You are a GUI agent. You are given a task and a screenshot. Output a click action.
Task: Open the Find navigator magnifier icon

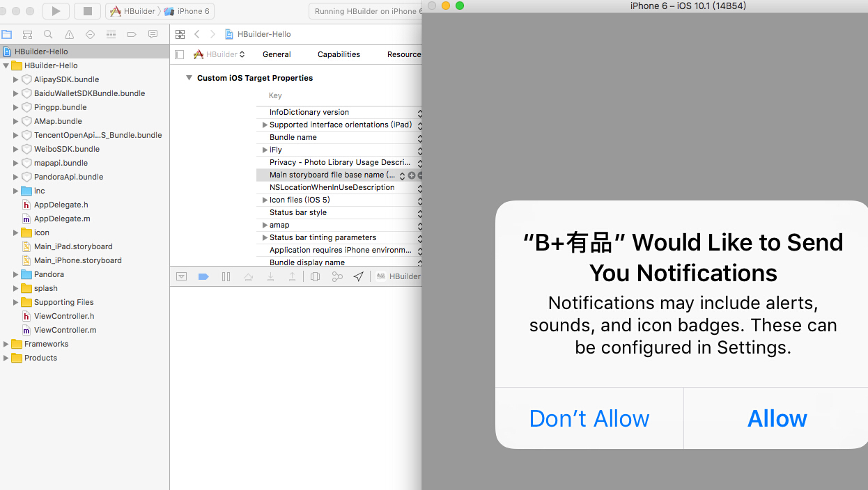48,34
